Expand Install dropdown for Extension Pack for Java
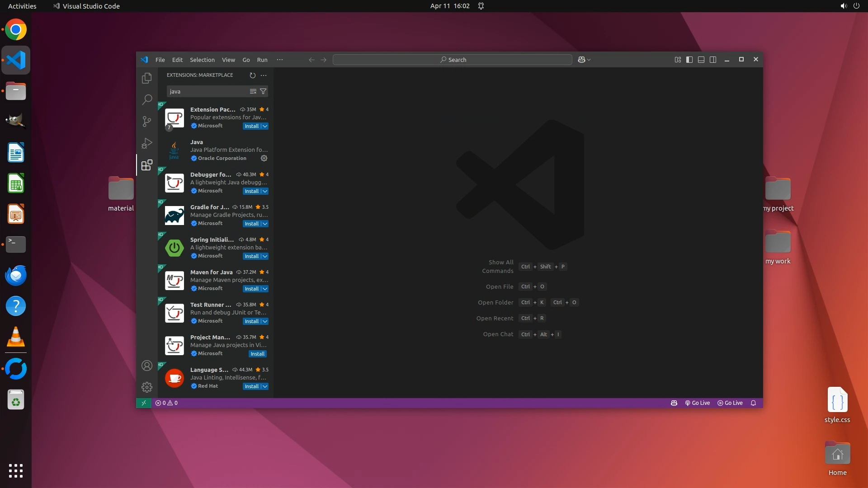Image resolution: width=868 pixels, height=488 pixels. click(265, 126)
